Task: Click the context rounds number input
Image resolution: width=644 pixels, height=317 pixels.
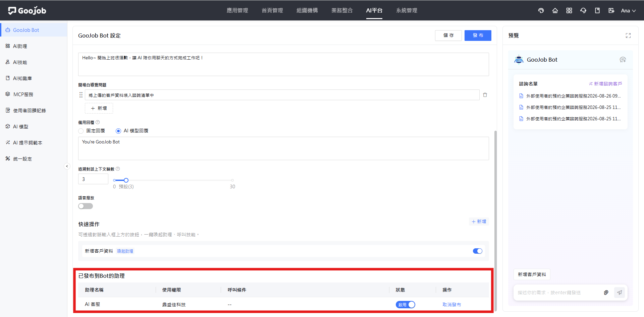Action: pos(93,179)
